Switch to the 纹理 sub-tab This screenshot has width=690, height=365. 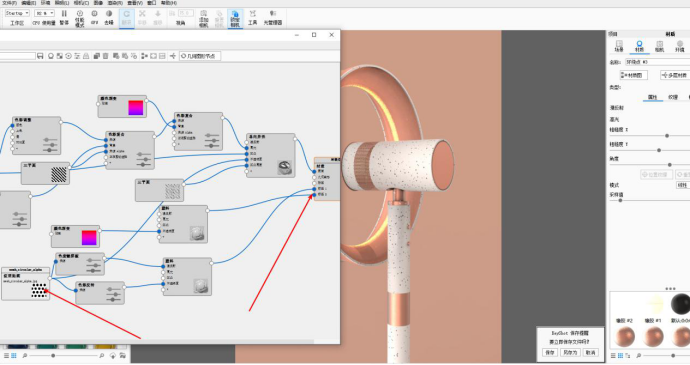(x=673, y=97)
